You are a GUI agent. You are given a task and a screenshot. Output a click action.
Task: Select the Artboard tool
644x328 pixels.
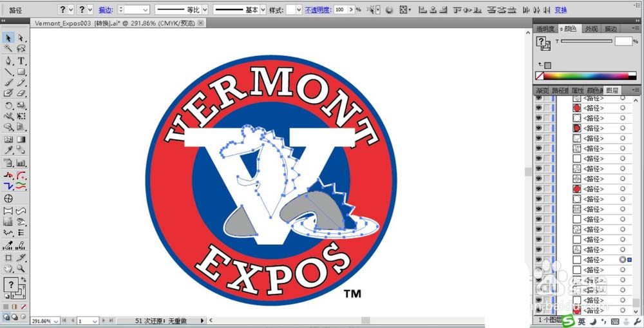point(8,258)
